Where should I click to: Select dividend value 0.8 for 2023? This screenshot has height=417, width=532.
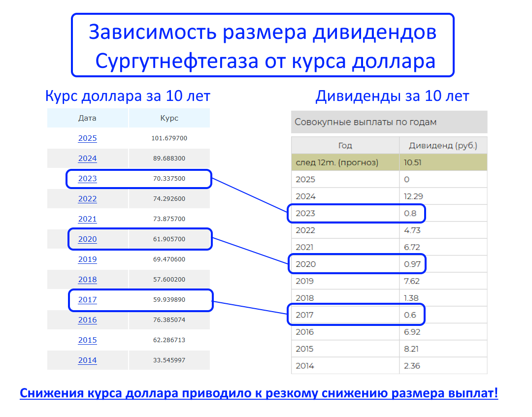[410, 213]
